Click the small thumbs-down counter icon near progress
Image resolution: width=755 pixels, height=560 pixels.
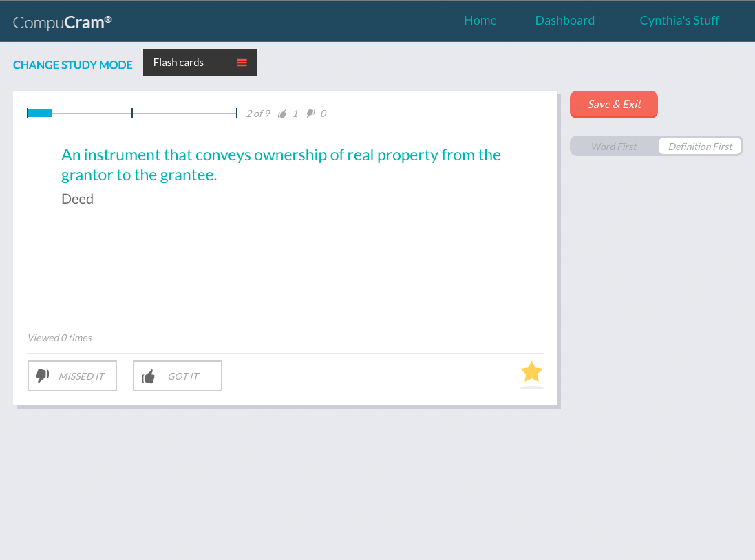coord(310,114)
